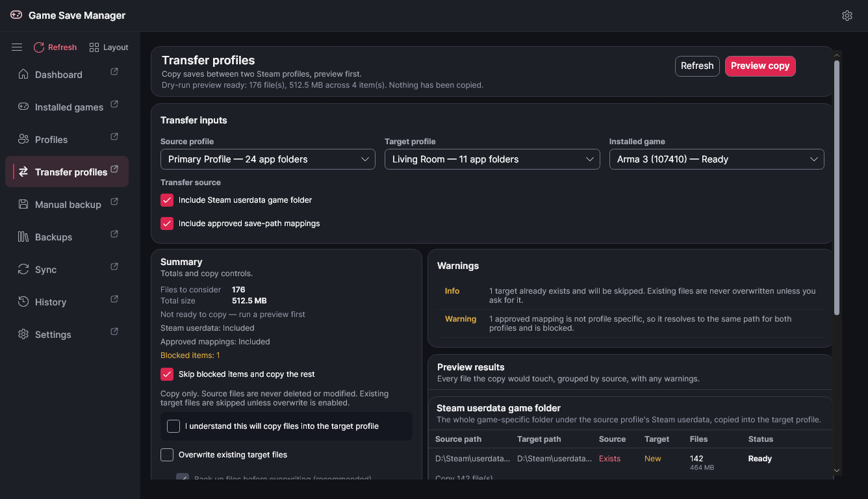Click the external-link icon beside History
This screenshot has width=868, height=499.
[114, 299]
